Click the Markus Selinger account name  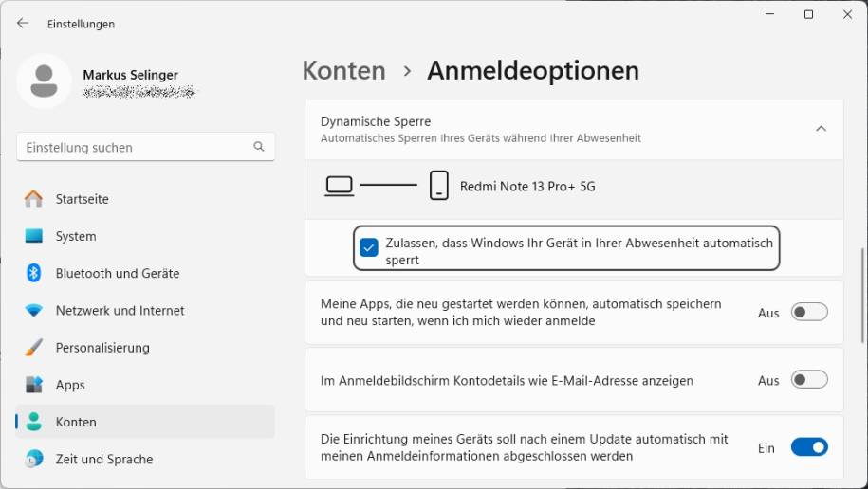131,75
